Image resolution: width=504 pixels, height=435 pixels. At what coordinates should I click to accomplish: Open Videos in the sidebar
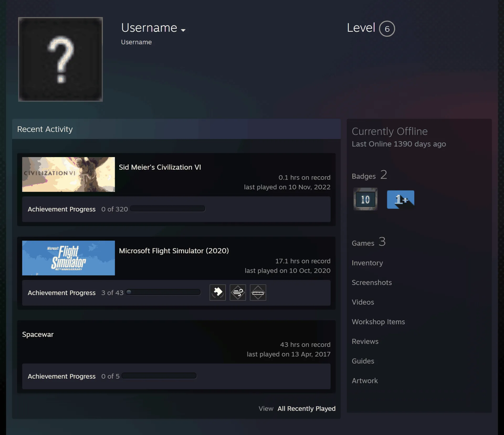(x=363, y=302)
